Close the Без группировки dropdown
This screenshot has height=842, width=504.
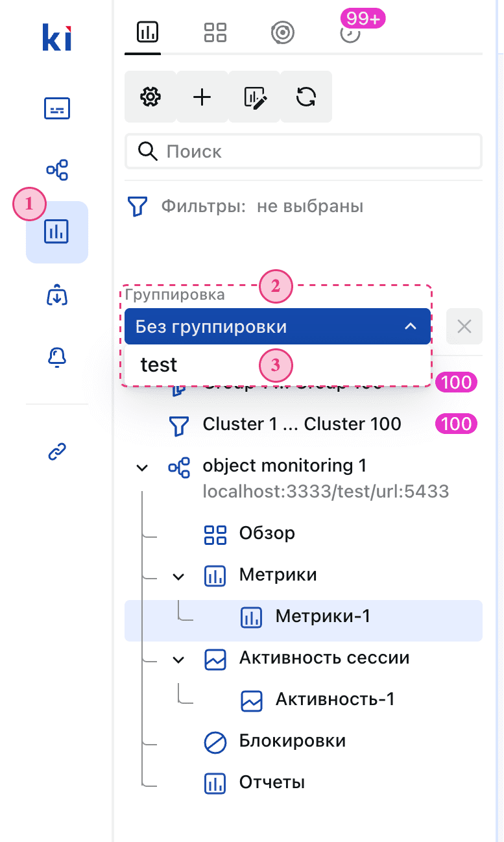[x=411, y=326]
